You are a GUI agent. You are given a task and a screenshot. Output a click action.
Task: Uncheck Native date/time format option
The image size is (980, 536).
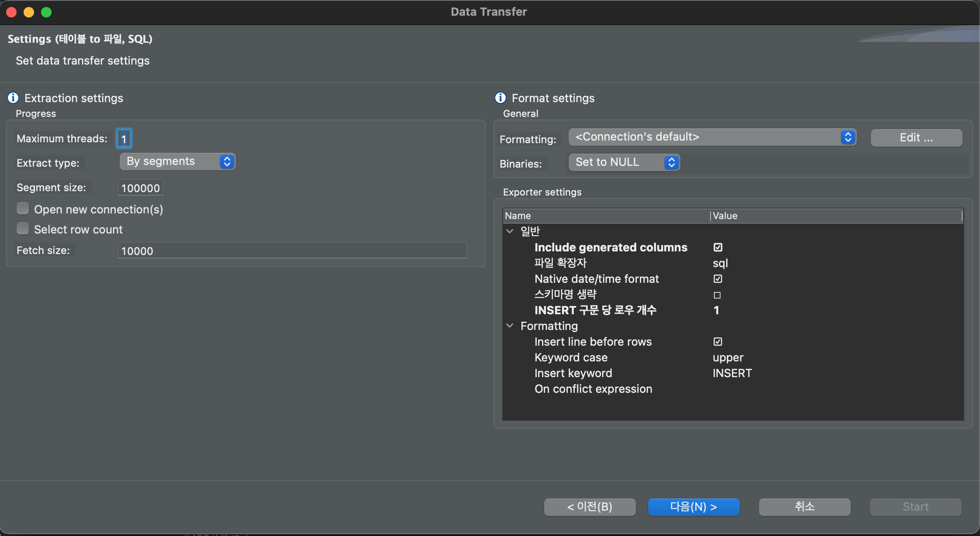718,279
